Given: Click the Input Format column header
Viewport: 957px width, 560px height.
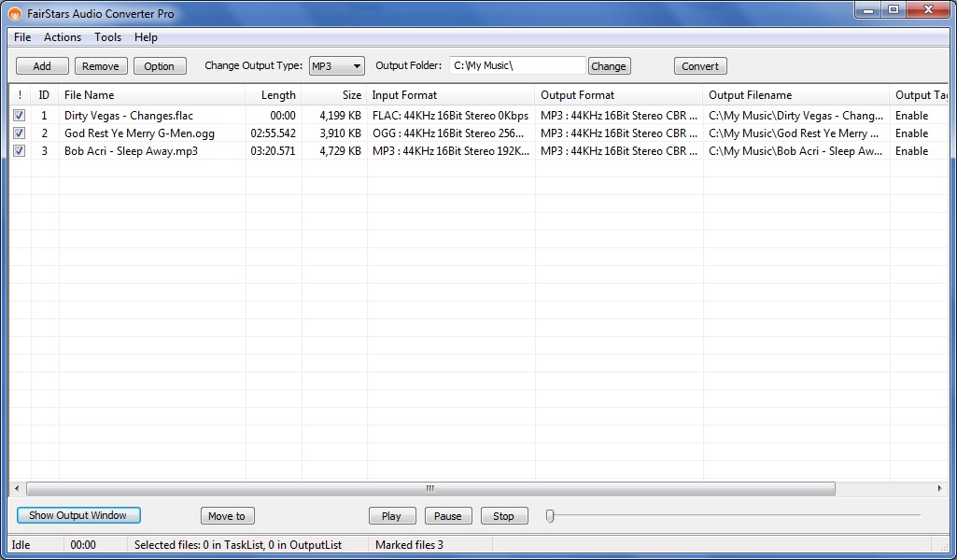Looking at the screenshot, I should point(451,95).
